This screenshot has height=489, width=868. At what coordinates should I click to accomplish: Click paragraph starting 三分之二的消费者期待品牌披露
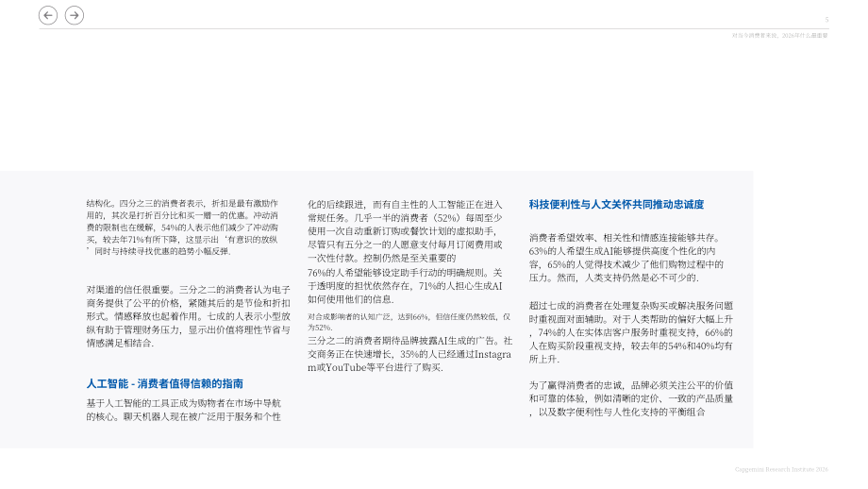(410, 354)
